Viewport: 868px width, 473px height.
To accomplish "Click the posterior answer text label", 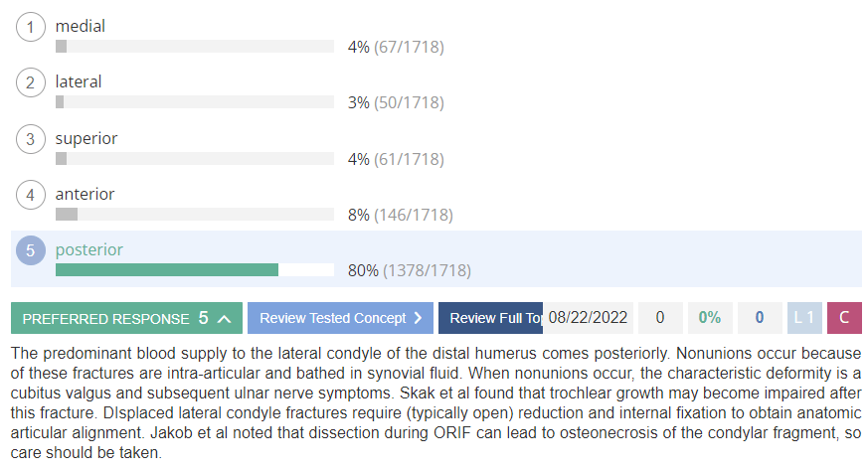I will tap(89, 250).
